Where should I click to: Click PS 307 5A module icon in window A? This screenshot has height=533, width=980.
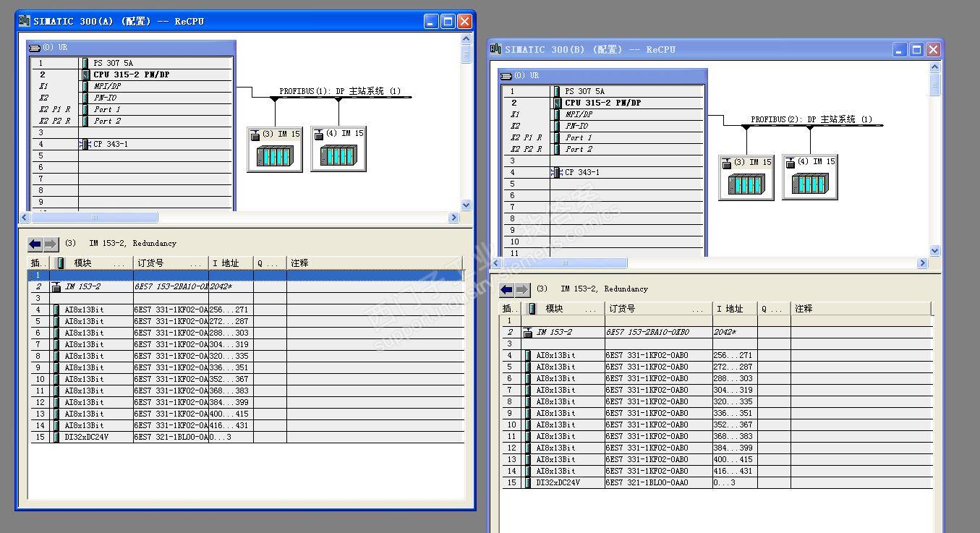(85, 63)
